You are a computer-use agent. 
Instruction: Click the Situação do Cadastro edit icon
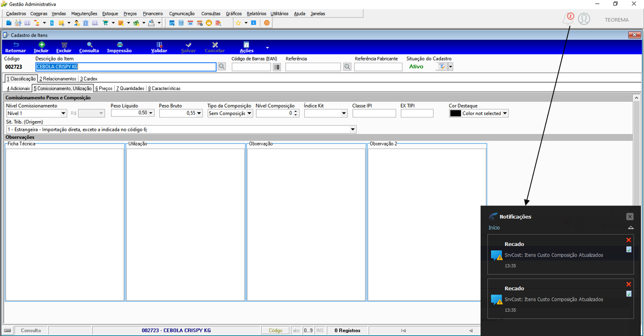point(442,67)
